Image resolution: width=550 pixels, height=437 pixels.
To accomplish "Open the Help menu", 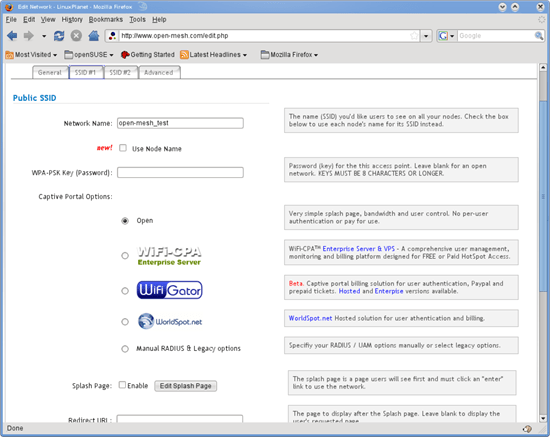I will point(159,20).
